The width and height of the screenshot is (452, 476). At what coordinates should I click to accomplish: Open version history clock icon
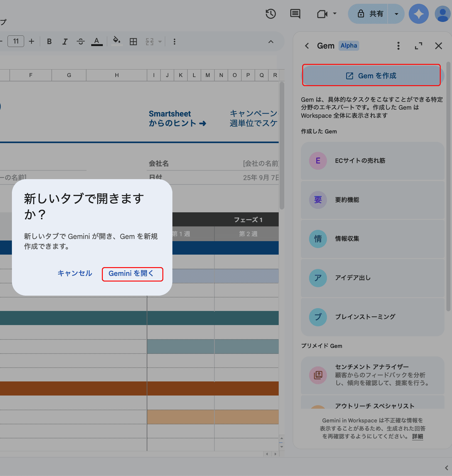[271, 14]
